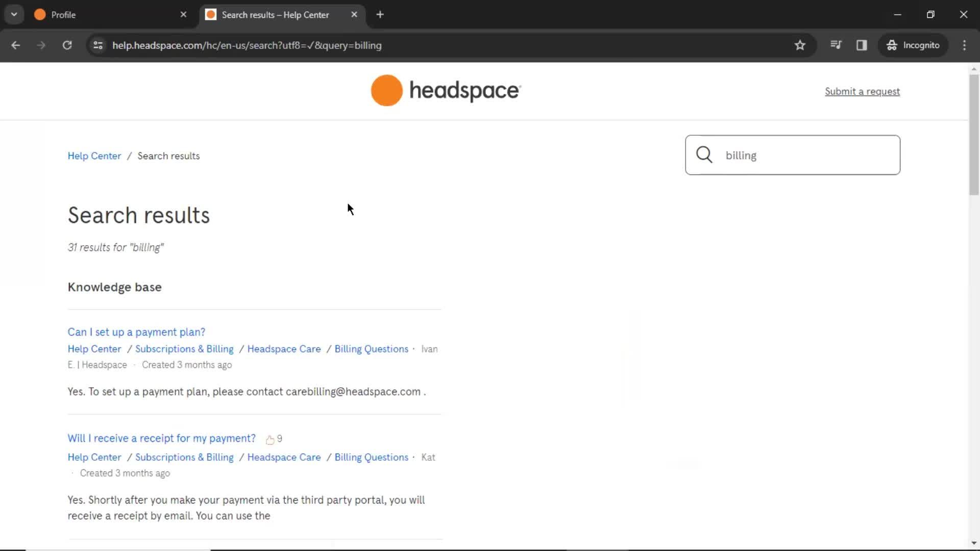The width and height of the screenshot is (980, 551).
Task: Click author name 'Kat' in receipt result
Action: [x=428, y=457]
